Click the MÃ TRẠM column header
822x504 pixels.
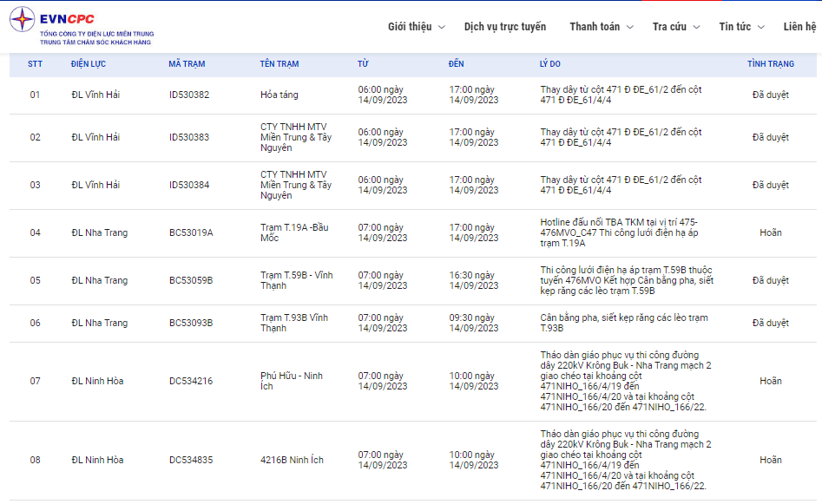[x=187, y=64]
